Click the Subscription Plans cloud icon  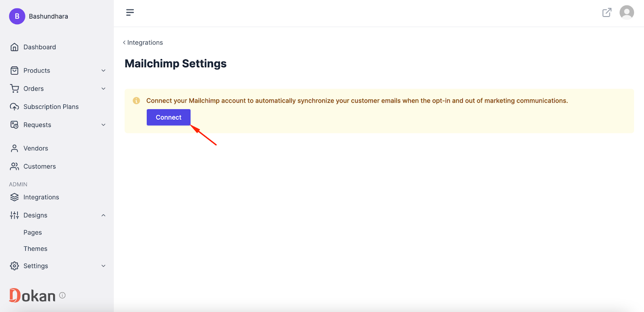click(14, 107)
